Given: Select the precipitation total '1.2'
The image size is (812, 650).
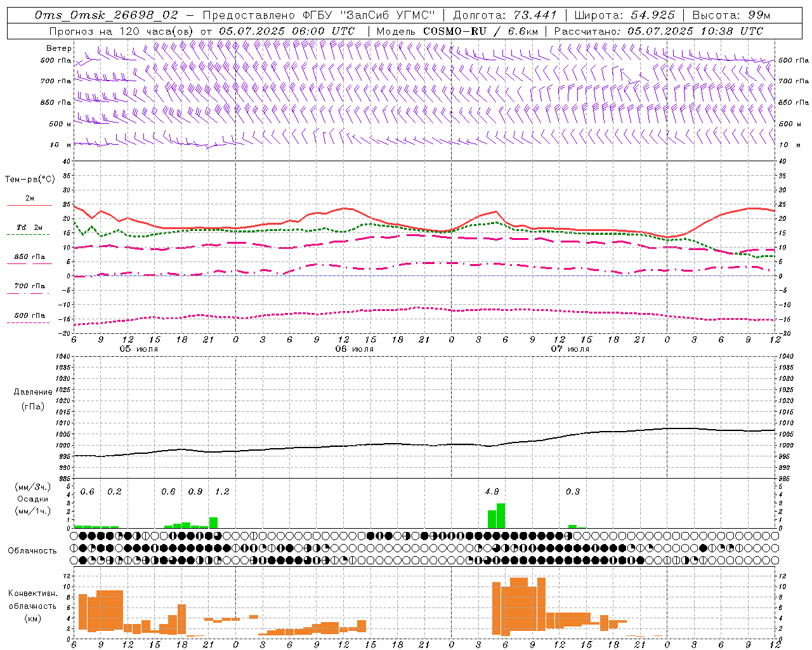Looking at the screenshot, I should (x=222, y=491).
